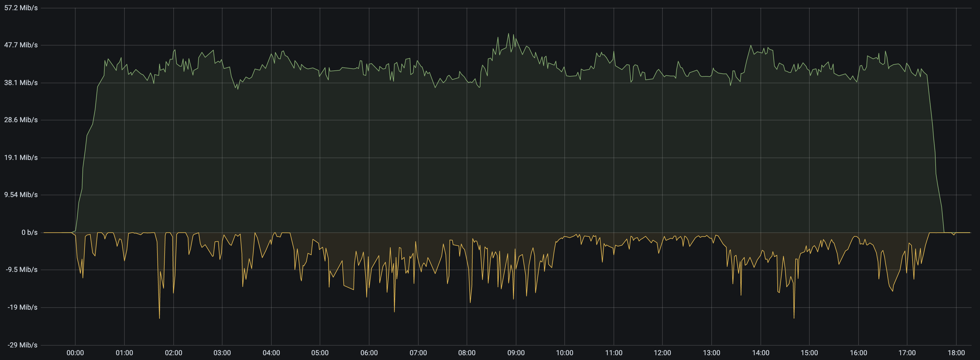Click the yellow series deepest dip before 15:00
This screenshot has height=360, width=980.
tap(794, 318)
